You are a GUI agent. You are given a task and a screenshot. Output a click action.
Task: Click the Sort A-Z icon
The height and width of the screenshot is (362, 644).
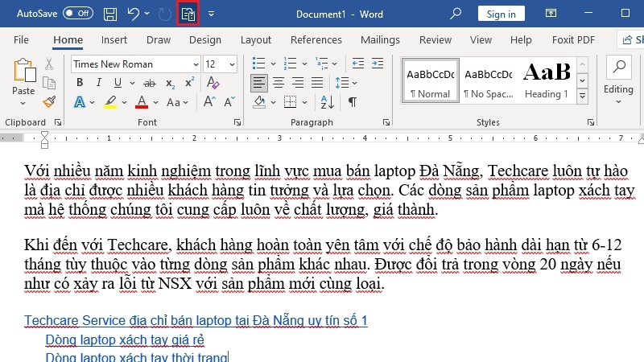point(328,102)
